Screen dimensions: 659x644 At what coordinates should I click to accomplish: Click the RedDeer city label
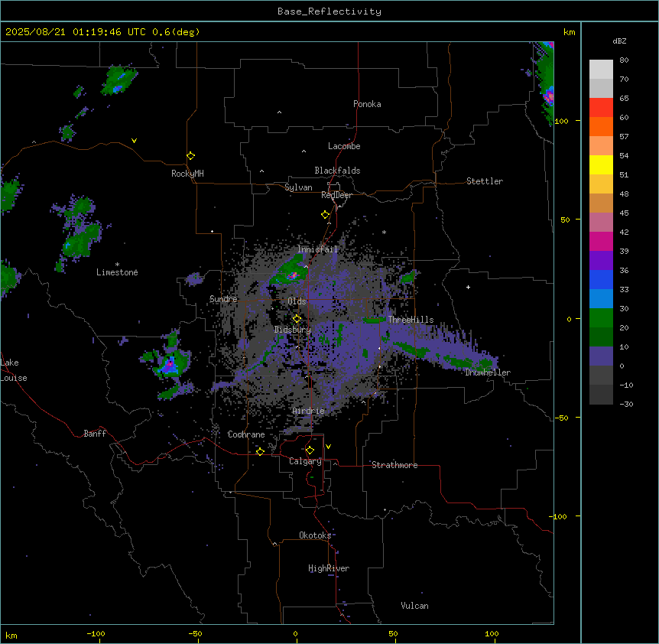point(336,195)
